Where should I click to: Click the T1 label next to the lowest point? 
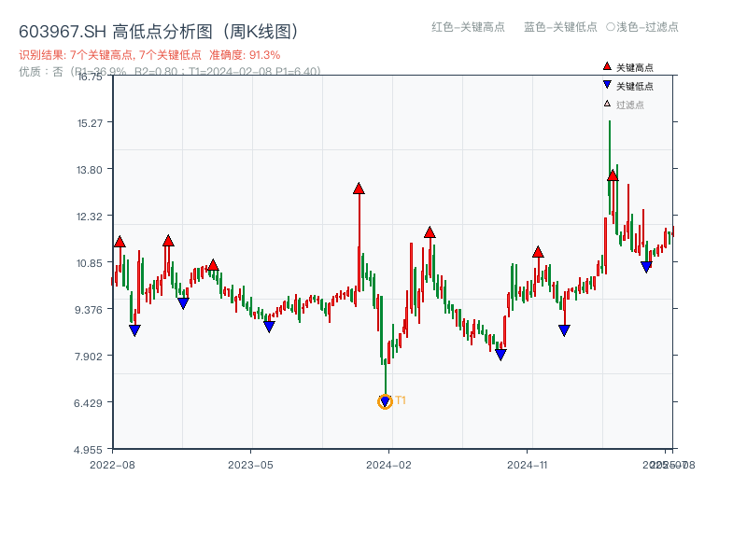click(401, 400)
